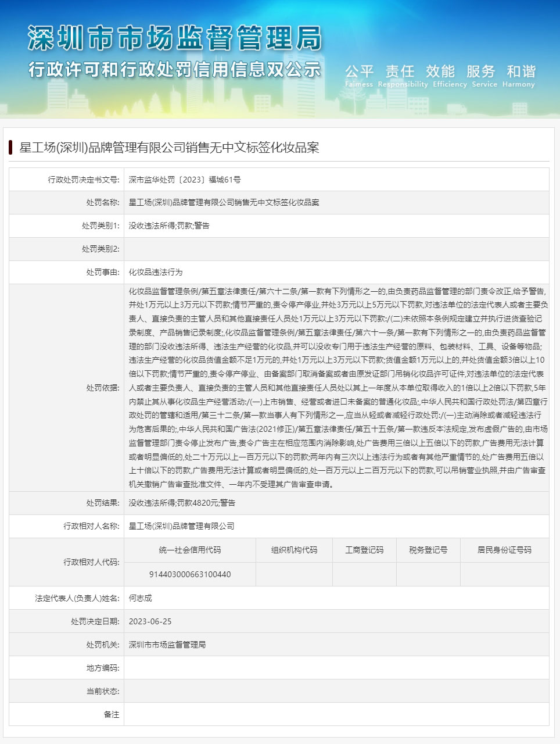
Task: Click the 行政许可和行政处罚信用信息双公示 banner subtitle
Action: tap(175, 69)
